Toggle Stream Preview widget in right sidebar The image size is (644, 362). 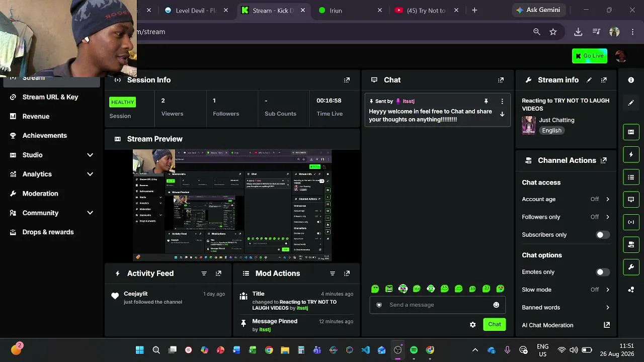631,132
